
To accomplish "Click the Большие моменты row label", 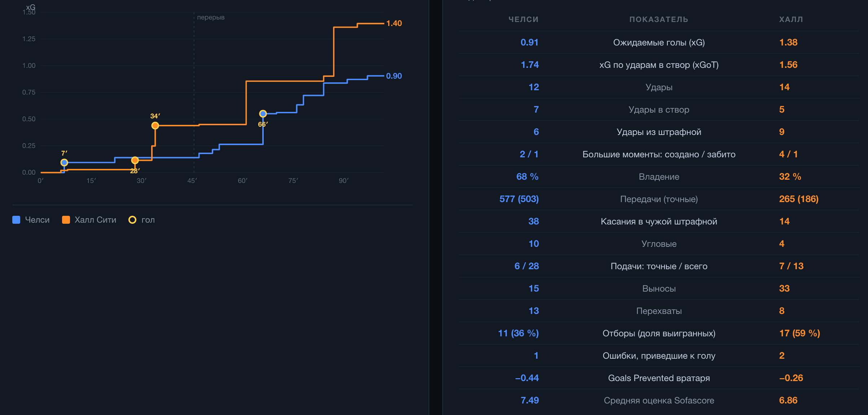I will pyautogui.click(x=659, y=154).
